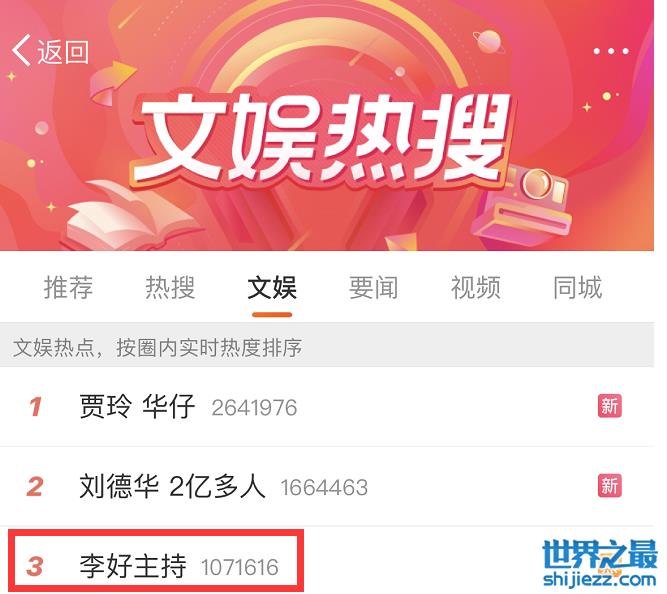Click the 世界之最 watermark logo
This screenshot has width=667, height=594.
600,554
